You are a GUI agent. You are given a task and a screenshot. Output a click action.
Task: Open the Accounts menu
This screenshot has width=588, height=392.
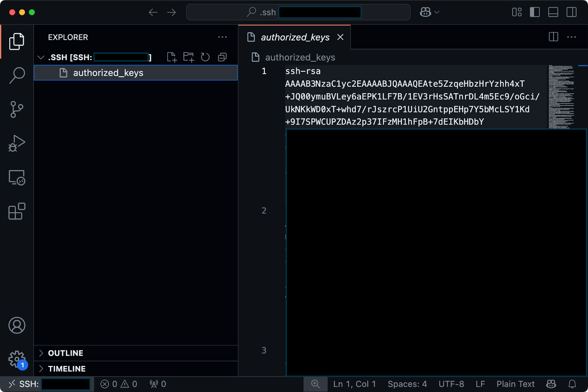pos(17,325)
